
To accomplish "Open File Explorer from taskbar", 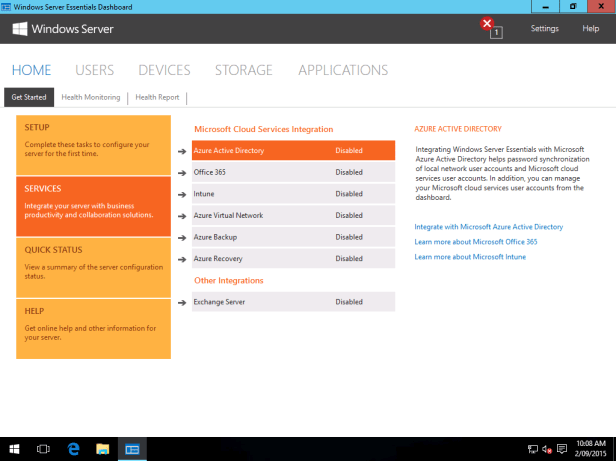I will [102, 449].
